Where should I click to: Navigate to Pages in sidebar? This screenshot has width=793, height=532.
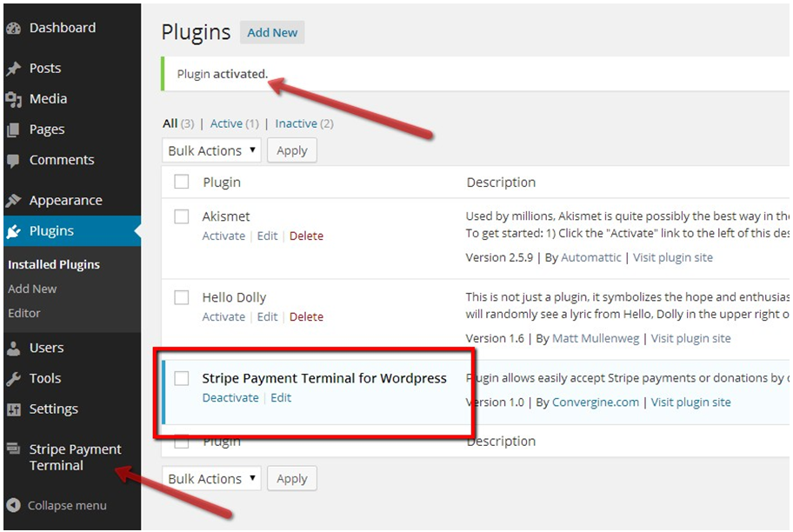tap(47, 130)
